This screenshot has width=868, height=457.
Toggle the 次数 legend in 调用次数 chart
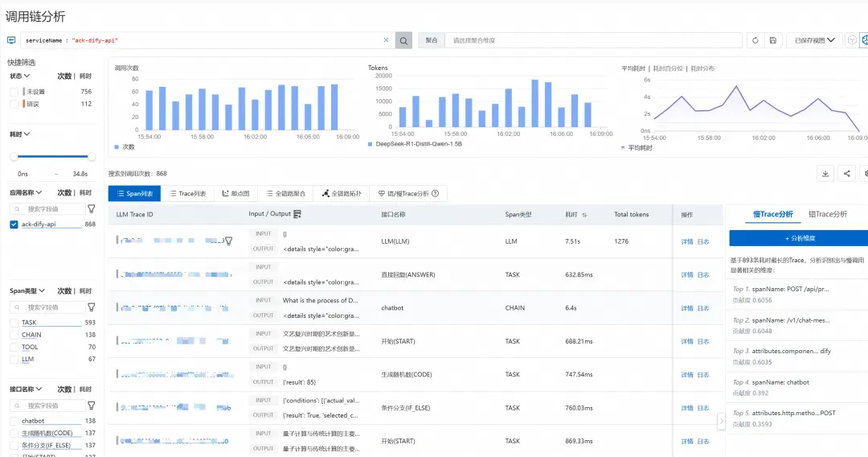click(x=125, y=146)
